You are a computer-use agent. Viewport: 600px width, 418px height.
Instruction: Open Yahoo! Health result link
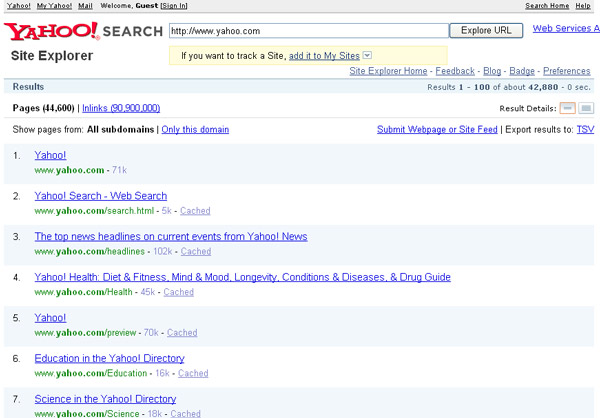point(243,277)
